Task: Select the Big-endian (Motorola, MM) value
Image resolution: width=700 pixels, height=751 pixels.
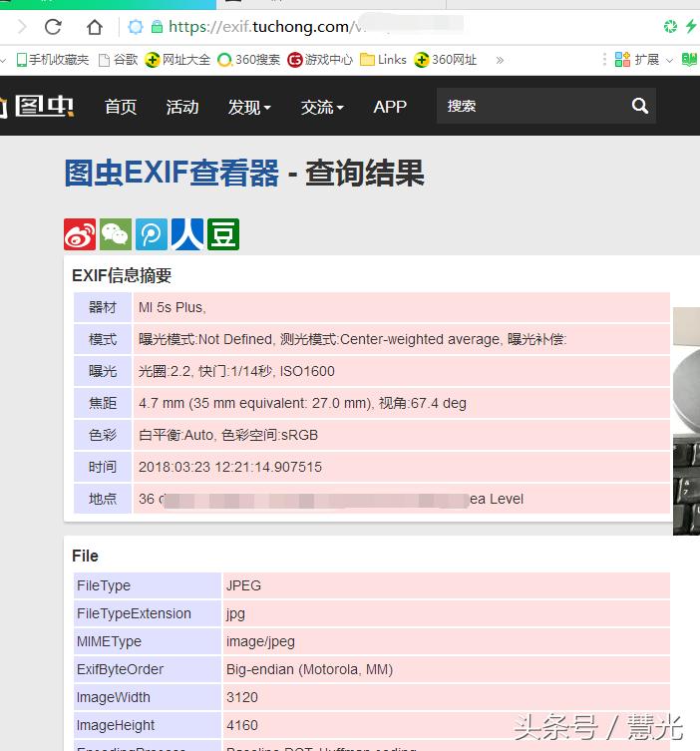Action: 447,669
